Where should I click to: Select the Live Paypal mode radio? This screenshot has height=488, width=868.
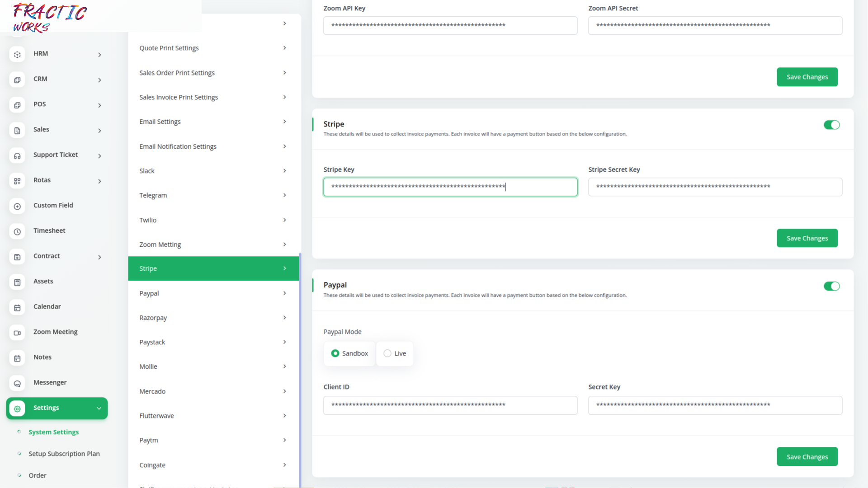click(387, 353)
